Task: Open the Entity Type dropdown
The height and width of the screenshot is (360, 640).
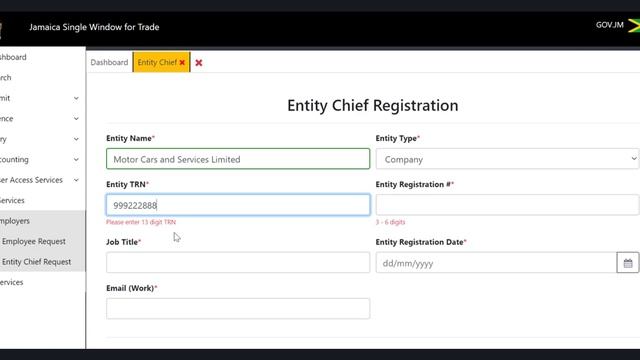Action: 507,159
